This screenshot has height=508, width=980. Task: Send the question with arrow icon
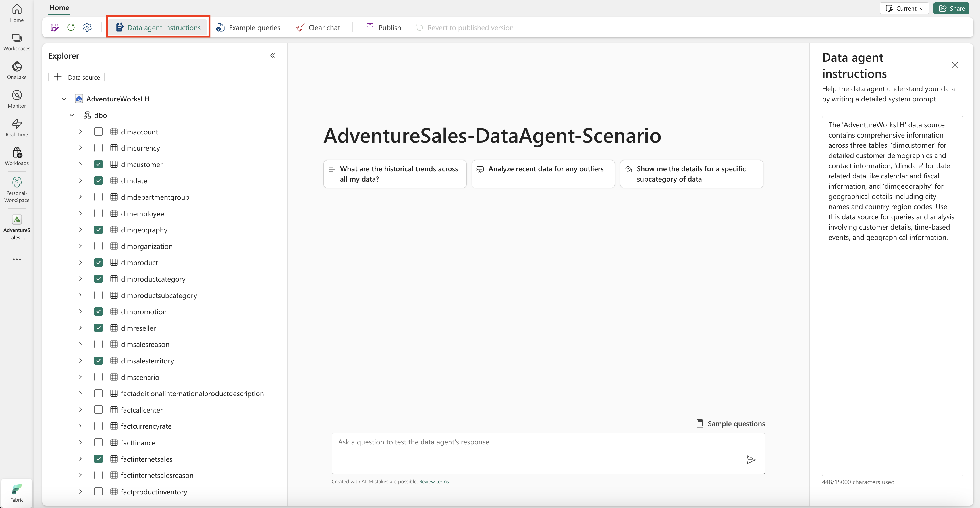[x=751, y=460]
